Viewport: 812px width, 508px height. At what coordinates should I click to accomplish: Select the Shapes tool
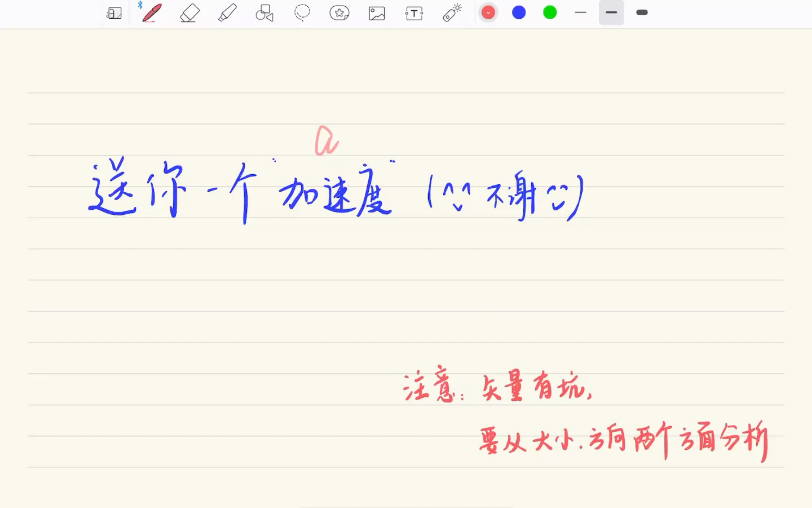pyautogui.click(x=265, y=13)
